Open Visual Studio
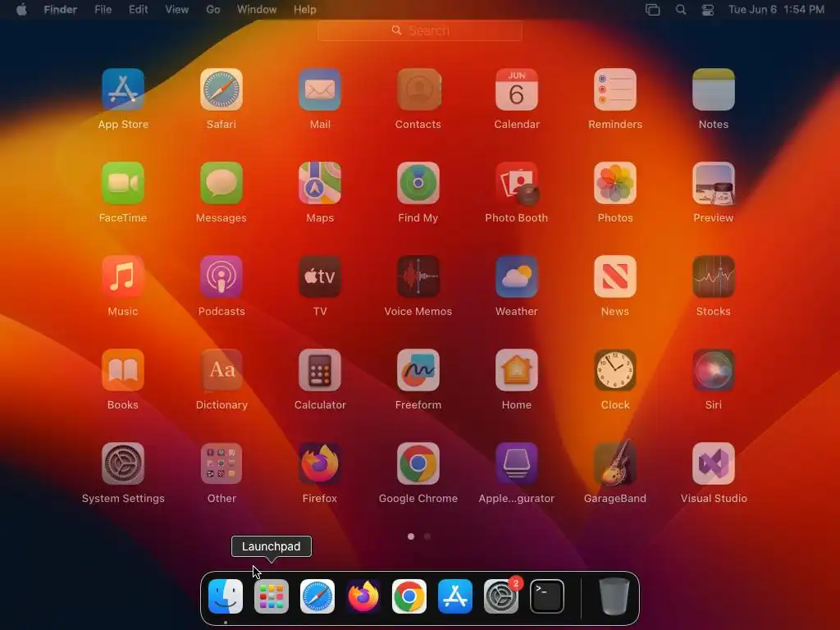This screenshot has width=840, height=630. (x=714, y=463)
